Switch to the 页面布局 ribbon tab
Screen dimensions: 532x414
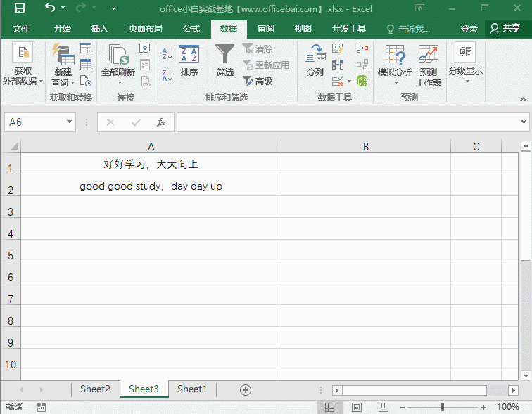[x=145, y=29]
